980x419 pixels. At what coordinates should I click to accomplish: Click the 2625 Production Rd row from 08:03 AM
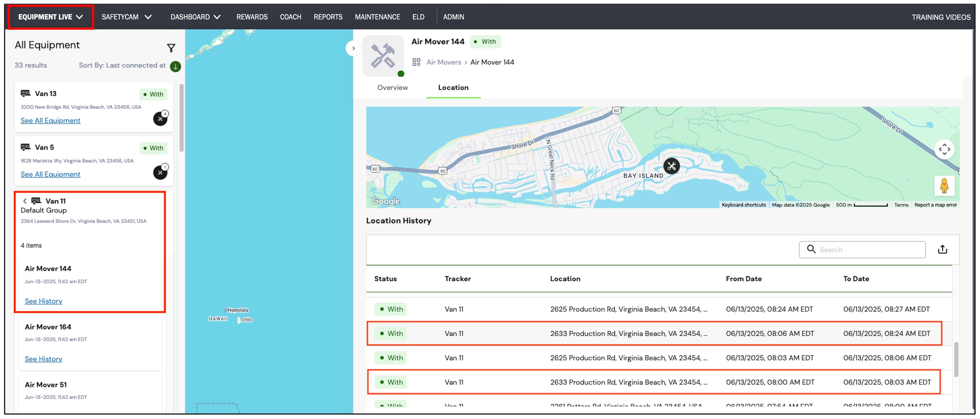click(x=659, y=358)
